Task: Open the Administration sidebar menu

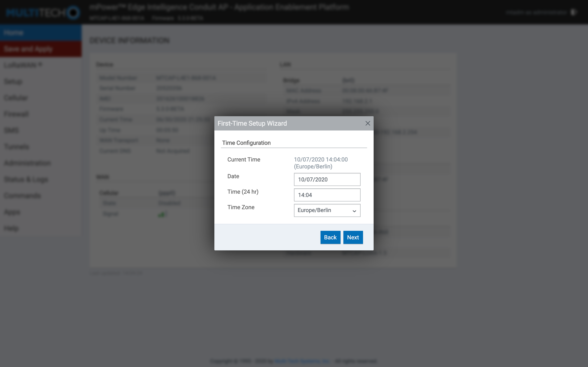Action: click(x=27, y=163)
